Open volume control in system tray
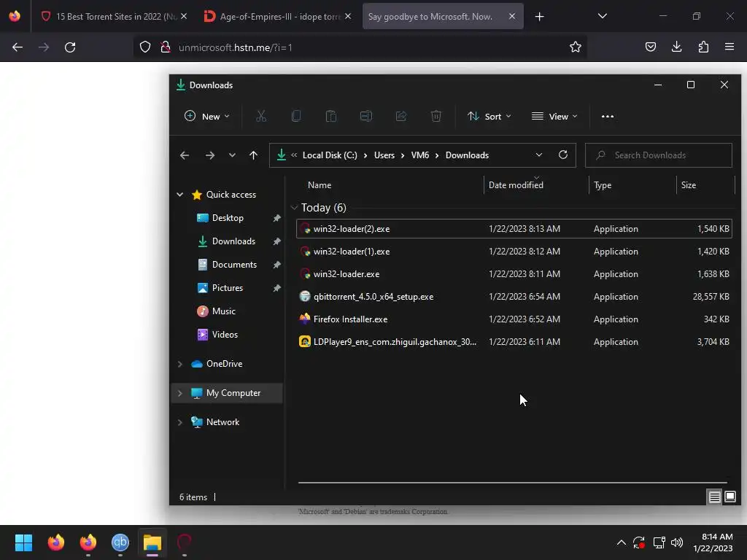Screen dimensions: 747x560 676,542
